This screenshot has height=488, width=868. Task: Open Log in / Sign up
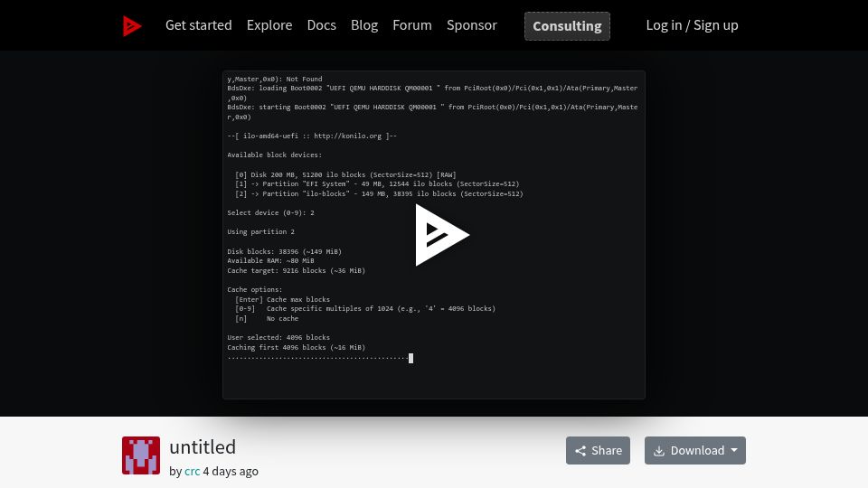[x=692, y=25]
